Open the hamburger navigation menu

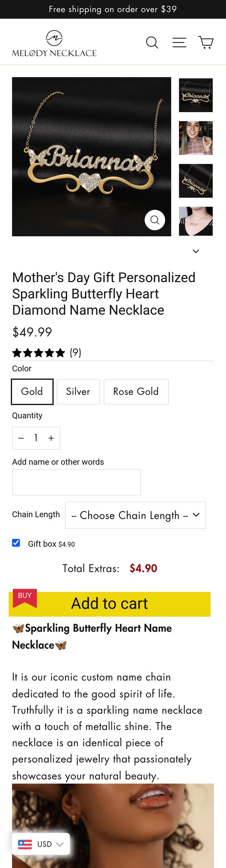click(179, 42)
